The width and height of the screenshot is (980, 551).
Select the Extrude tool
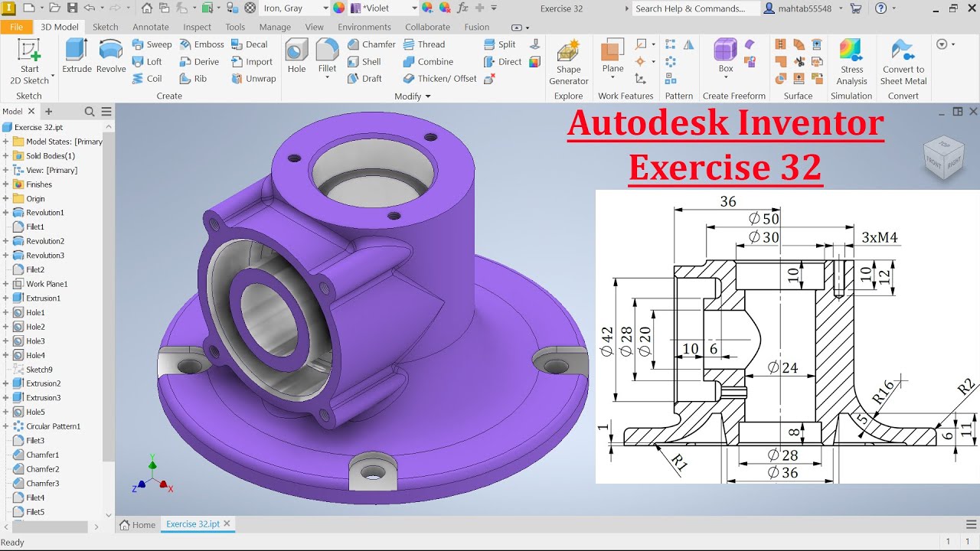click(77, 56)
